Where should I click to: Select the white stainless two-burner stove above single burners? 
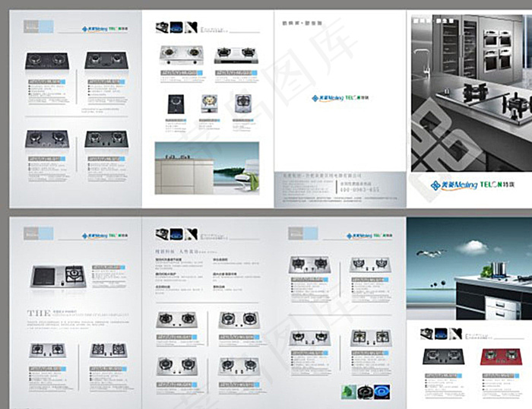(182, 55)
